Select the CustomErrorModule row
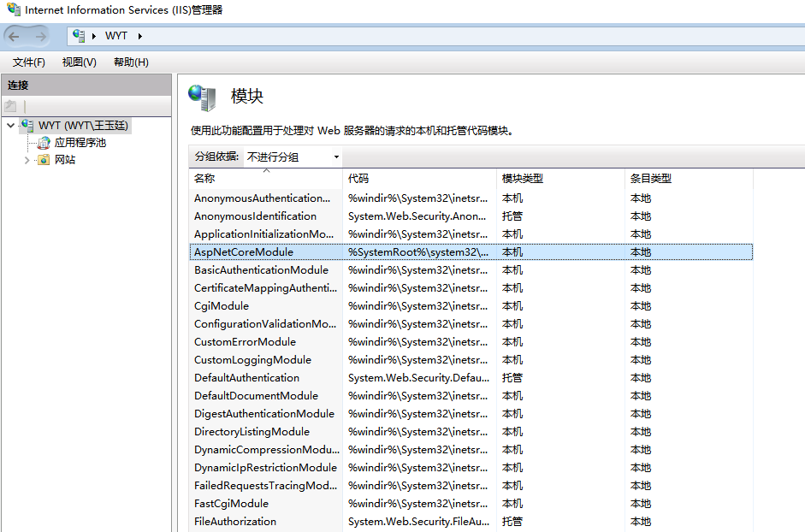The height and width of the screenshot is (532, 805). tap(471, 342)
